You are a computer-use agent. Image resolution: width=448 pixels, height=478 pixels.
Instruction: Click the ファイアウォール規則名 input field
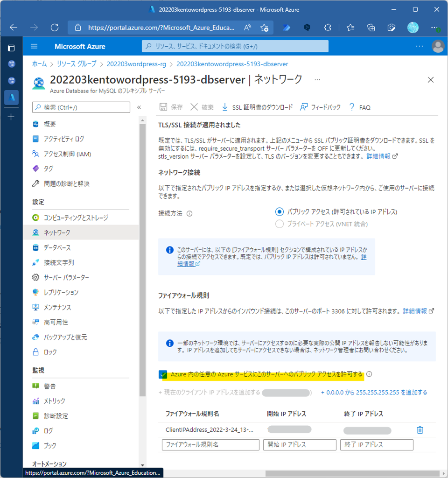(x=210, y=445)
